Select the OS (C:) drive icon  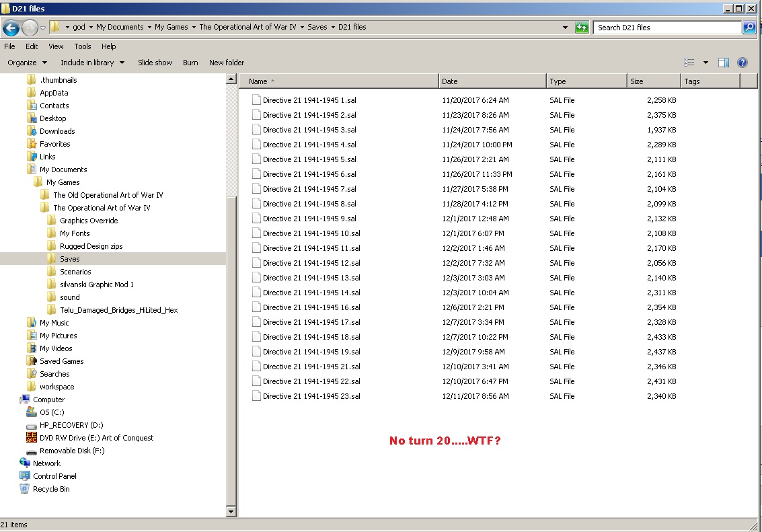pyautogui.click(x=31, y=412)
